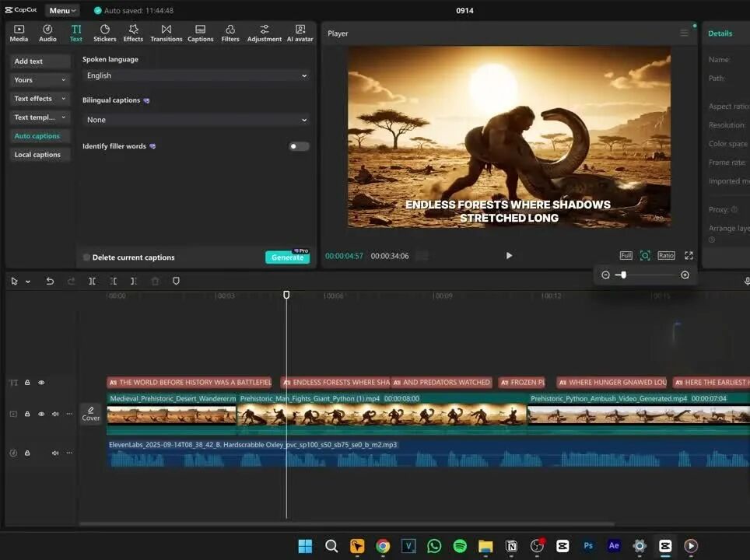Open the Stickers panel

point(104,33)
